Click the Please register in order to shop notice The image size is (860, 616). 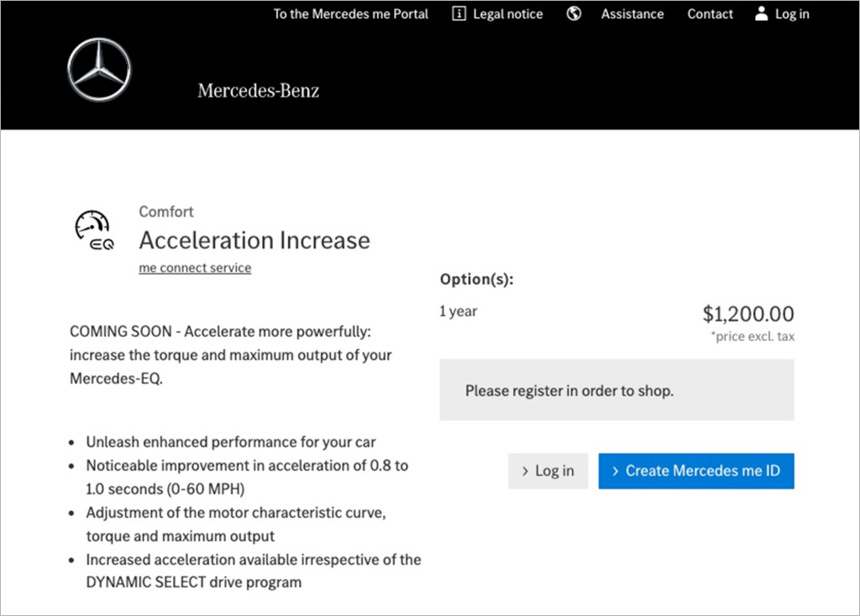coord(569,390)
